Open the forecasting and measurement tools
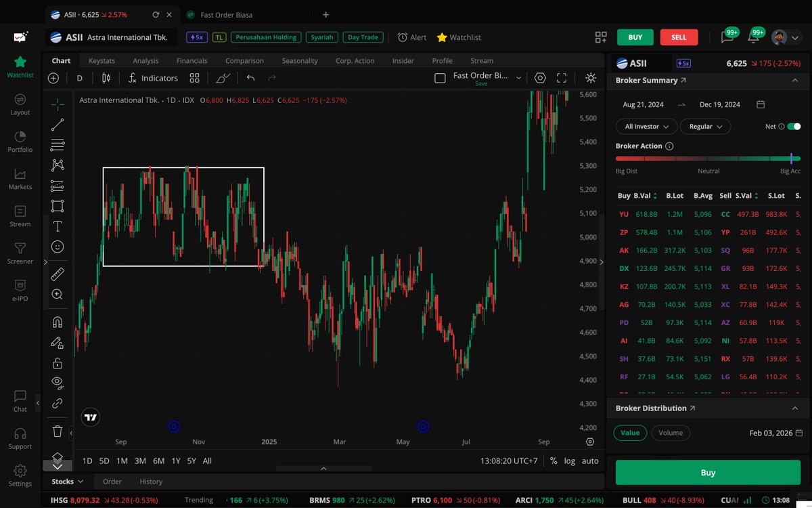Screen dimensions: 812x508 58,186
